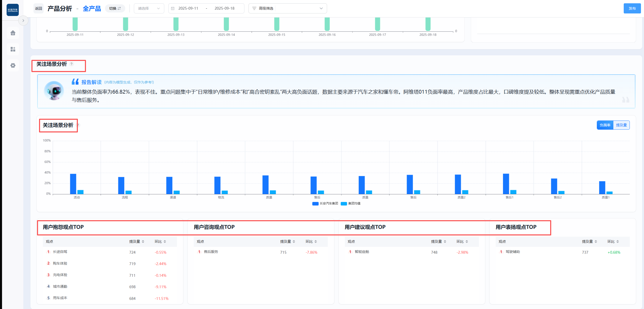This screenshot has height=309, width=644.
Task: Click the calendar icon in date range
Action: click(173, 8)
